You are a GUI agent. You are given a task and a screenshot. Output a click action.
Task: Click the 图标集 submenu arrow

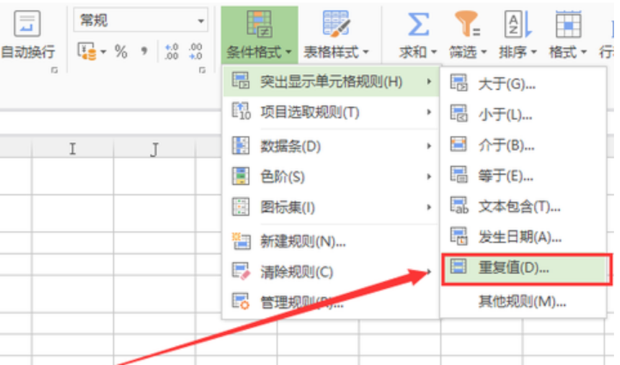(429, 207)
